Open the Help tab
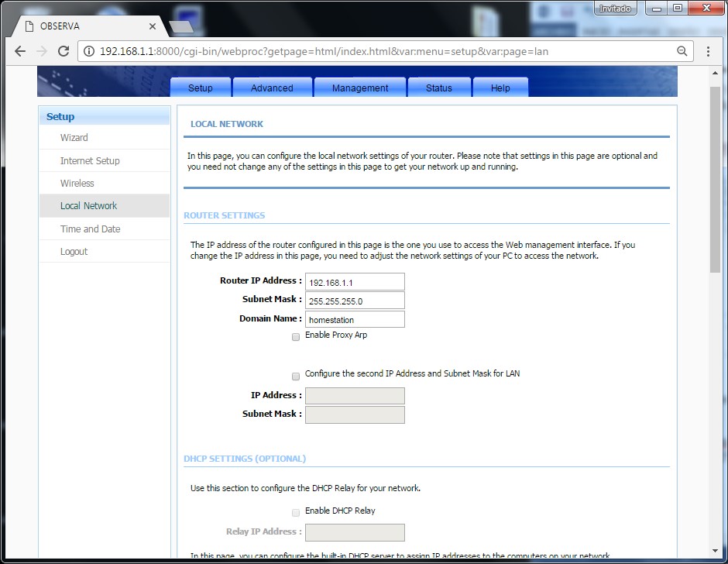The image size is (728, 564). click(x=500, y=88)
